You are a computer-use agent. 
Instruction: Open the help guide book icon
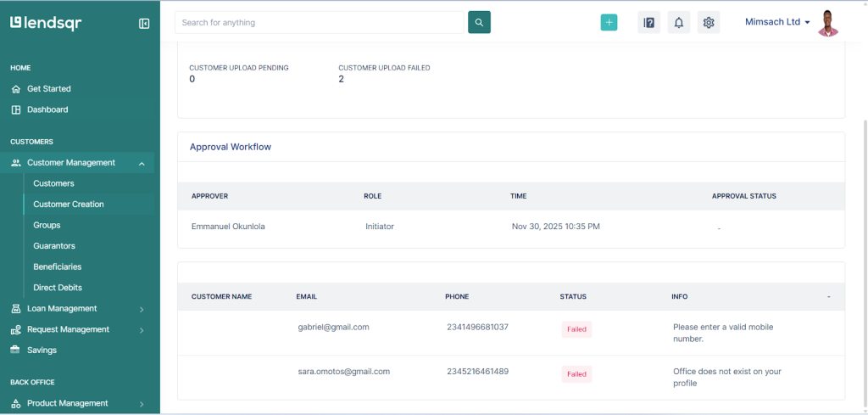(649, 23)
